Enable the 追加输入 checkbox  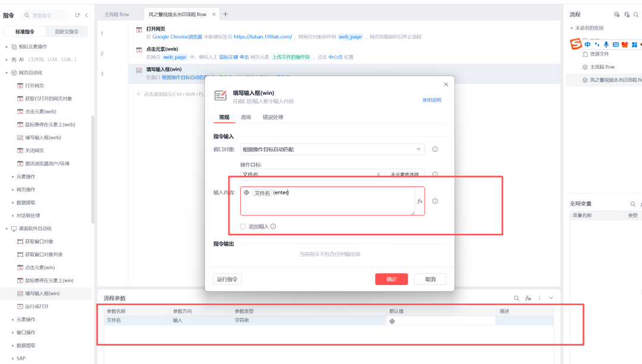[x=243, y=226]
